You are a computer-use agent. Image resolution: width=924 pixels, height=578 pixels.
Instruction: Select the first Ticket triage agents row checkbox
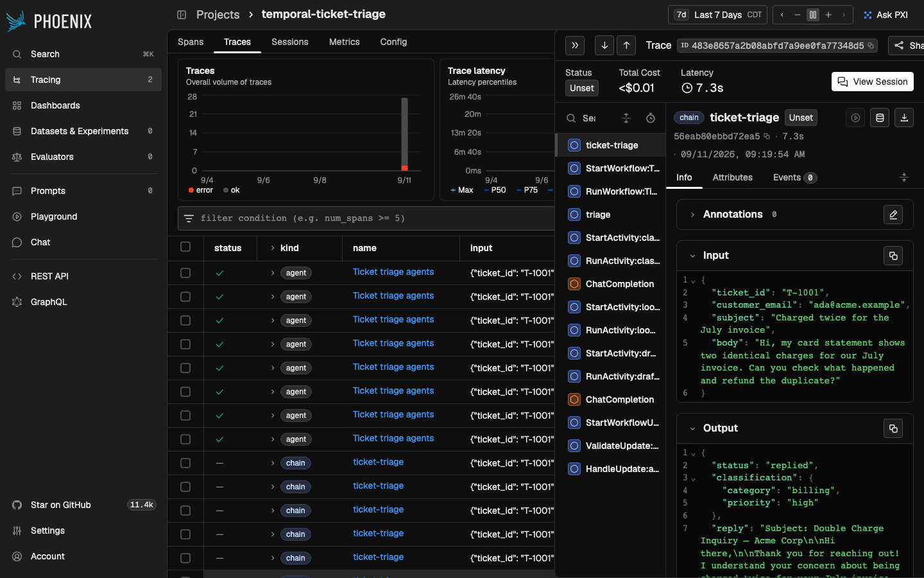click(185, 273)
